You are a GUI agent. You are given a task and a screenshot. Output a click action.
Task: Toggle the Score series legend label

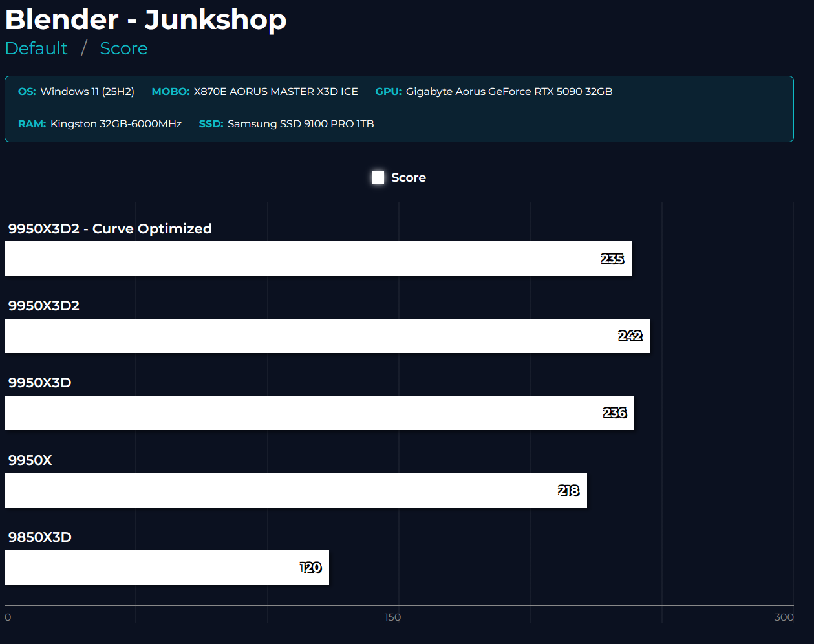point(408,177)
